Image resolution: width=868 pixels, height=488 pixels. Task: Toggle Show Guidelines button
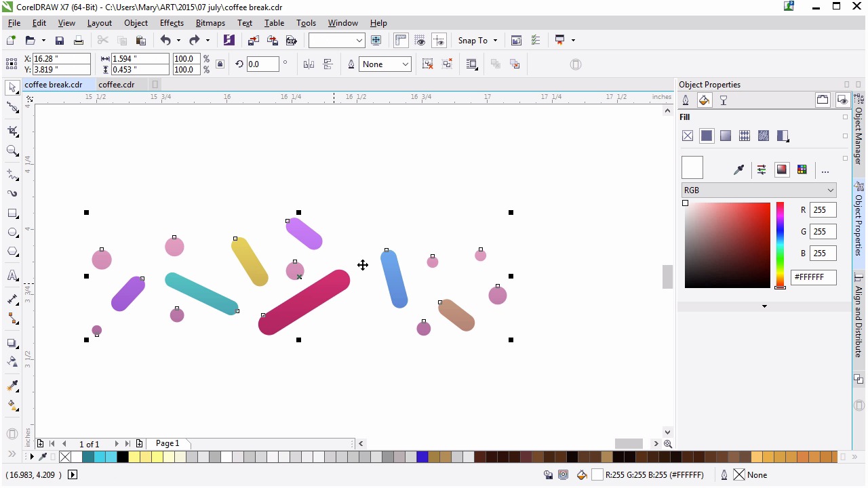(439, 41)
